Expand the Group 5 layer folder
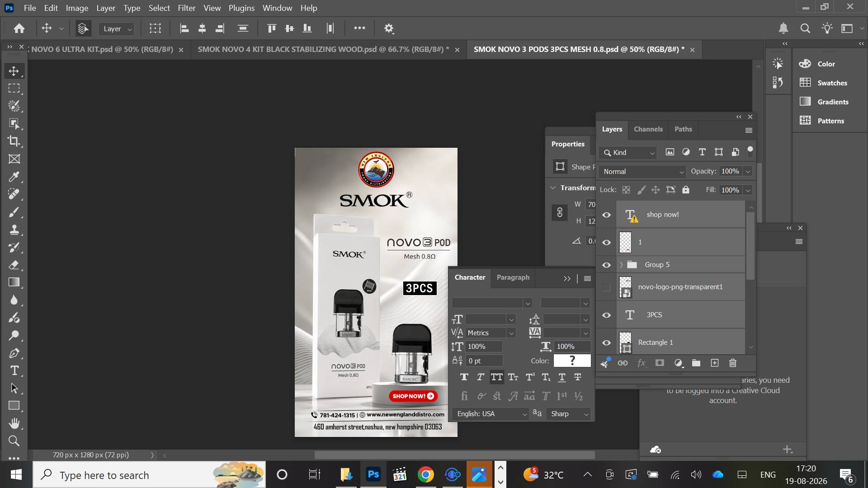868x488 pixels. 621,265
